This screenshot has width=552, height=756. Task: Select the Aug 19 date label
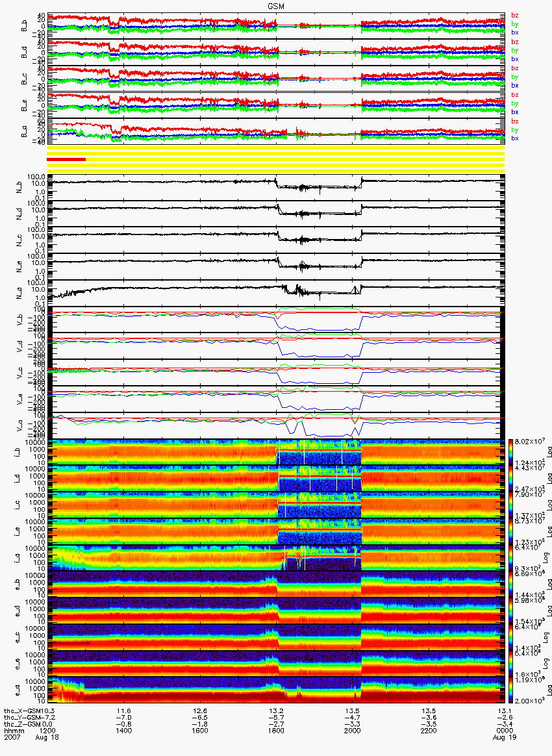(505, 738)
